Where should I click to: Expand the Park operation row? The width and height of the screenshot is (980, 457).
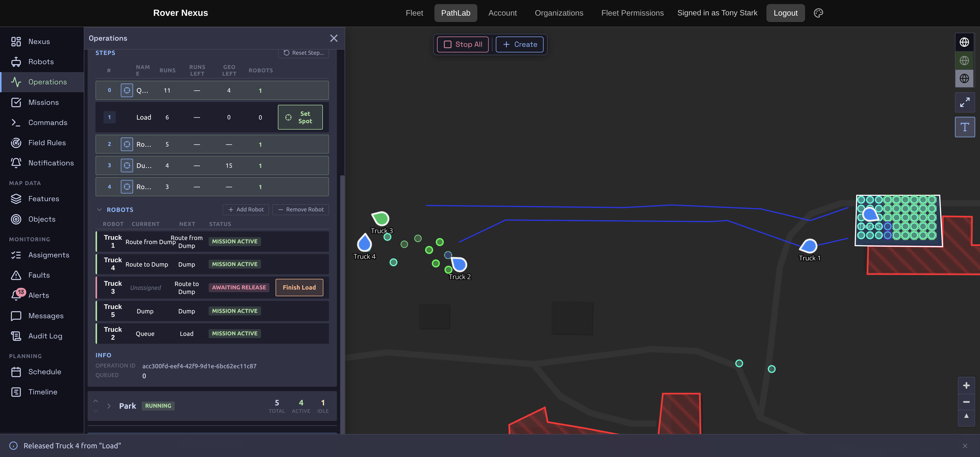click(x=109, y=406)
